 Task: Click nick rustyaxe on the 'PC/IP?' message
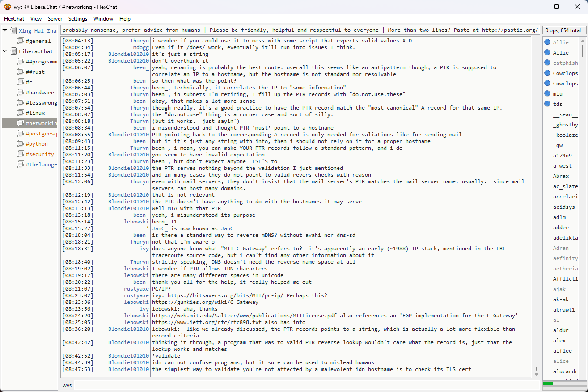click(x=136, y=289)
